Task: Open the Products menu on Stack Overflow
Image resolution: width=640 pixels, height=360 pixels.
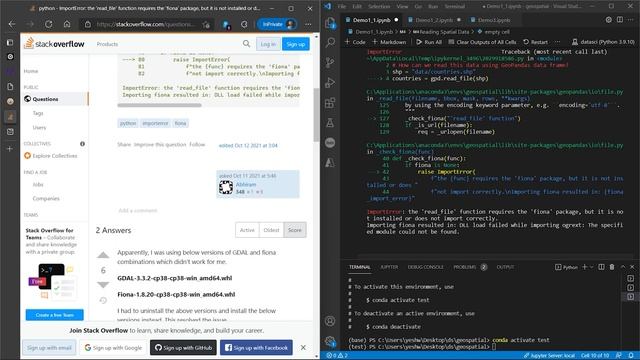Action: click(x=107, y=44)
